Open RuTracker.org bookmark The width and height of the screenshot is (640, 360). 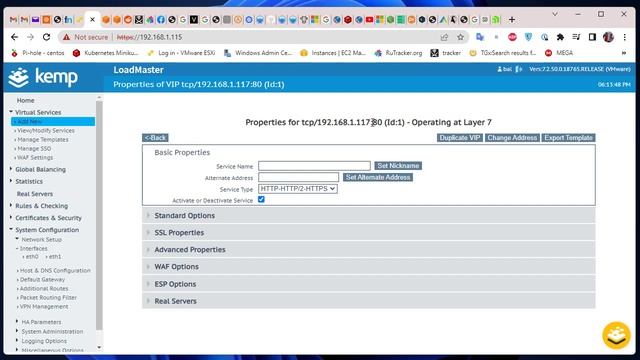(398, 53)
